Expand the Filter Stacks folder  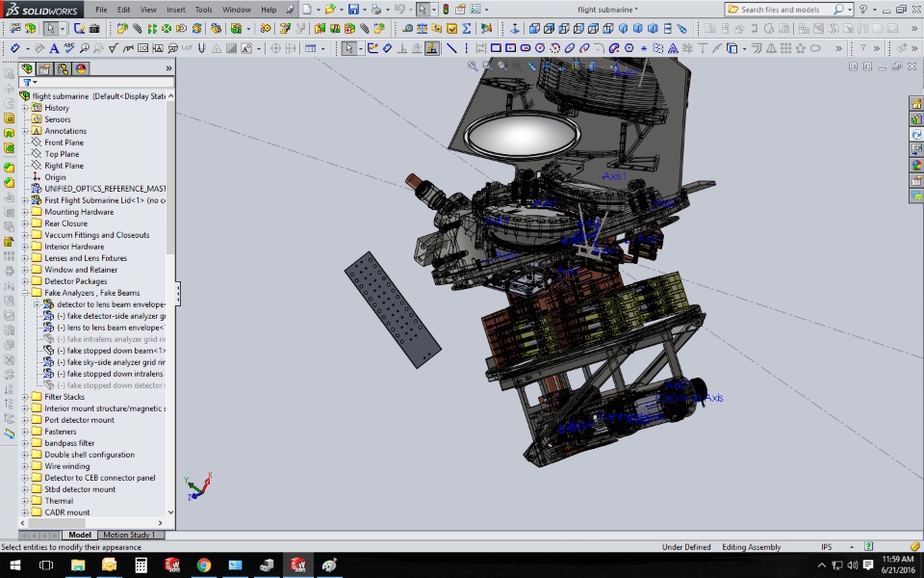(x=26, y=397)
